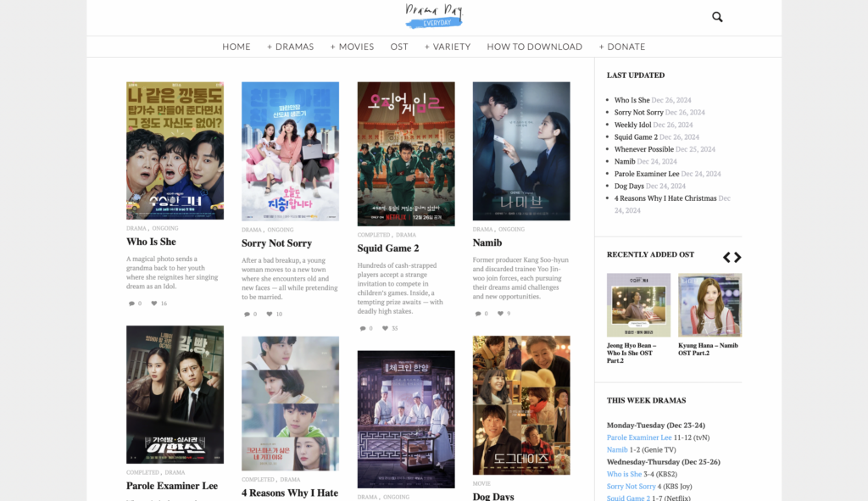The image size is (868, 501).
Task: Open Whenever Possible in Last Updated list
Action: pyautogui.click(x=644, y=149)
